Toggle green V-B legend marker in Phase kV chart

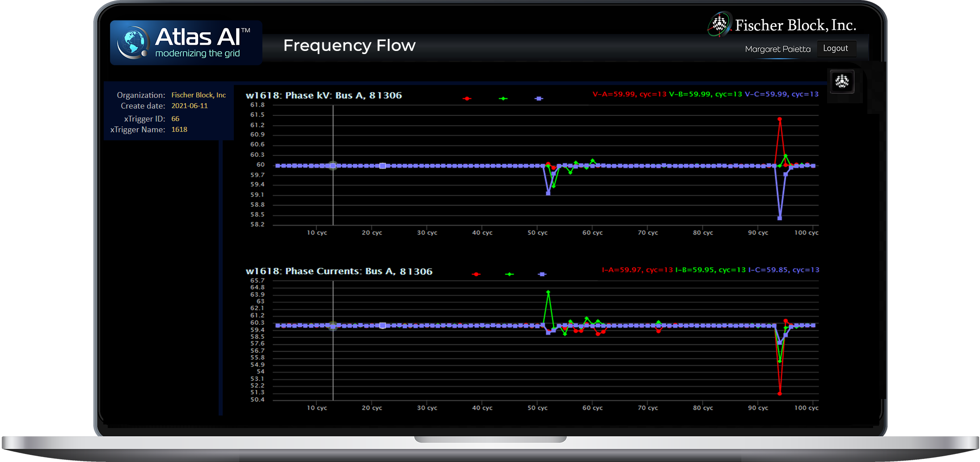pyautogui.click(x=503, y=98)
